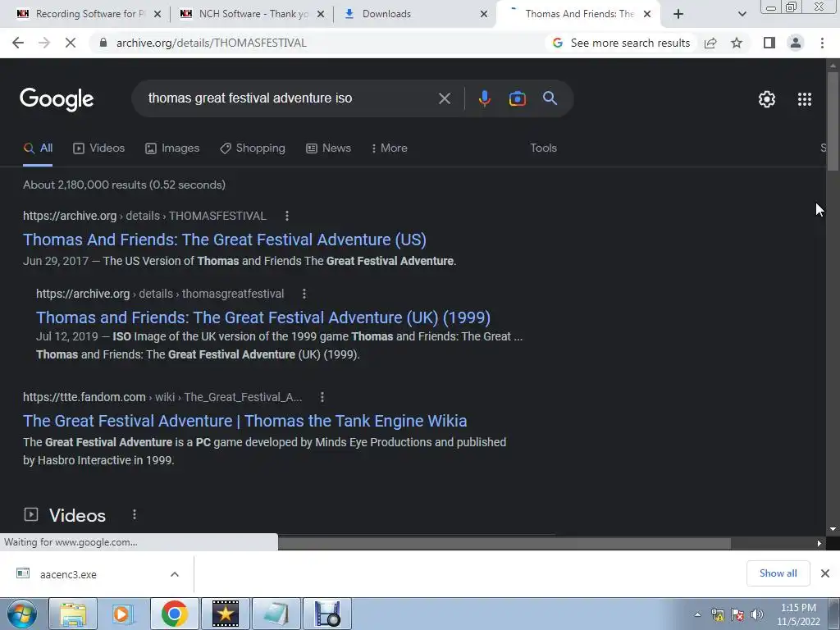Show all downloads

coord(778,573)
